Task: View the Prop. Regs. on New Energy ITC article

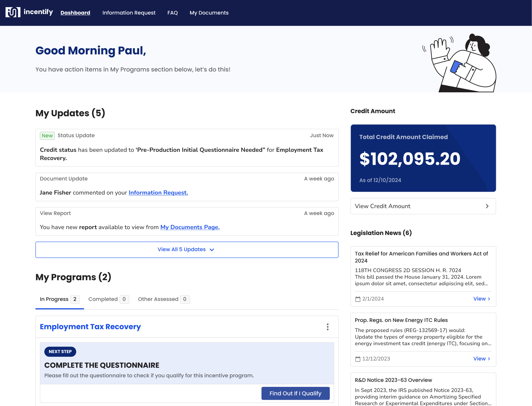Action: click(481, 359)
